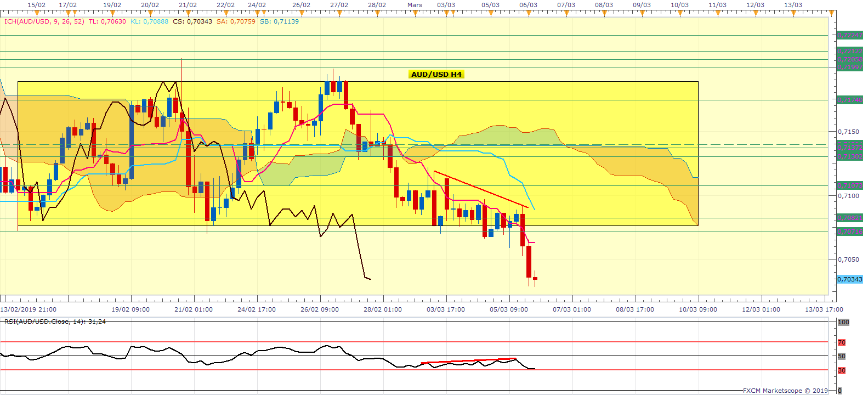Viewport: 868px width, 395px height.
Task: Click the orange day marker under 15/02
Action: 37,14
